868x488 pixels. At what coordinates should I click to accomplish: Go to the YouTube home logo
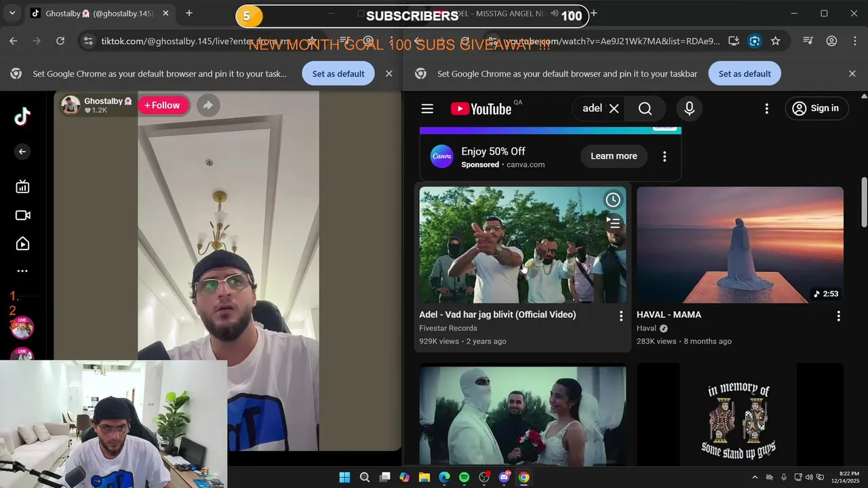pyautogui.click(x=481, y=108)
